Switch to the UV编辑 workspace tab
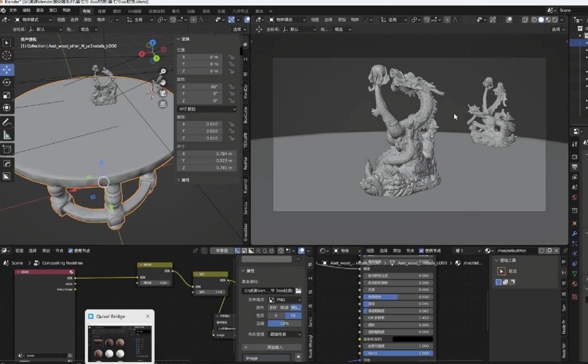 tap(135, 11)
